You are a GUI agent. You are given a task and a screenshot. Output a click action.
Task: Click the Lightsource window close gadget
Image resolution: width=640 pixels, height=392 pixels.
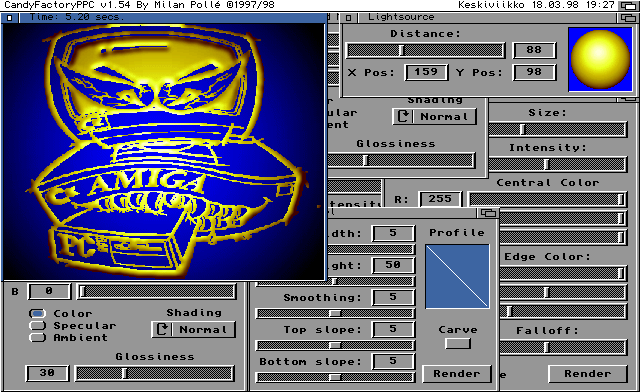[348, 18]
